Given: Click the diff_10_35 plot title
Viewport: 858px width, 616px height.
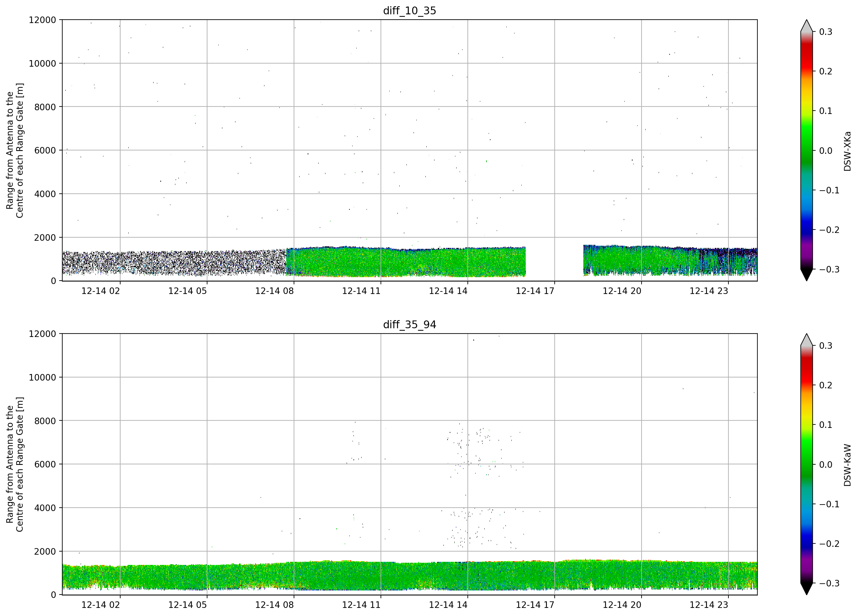Looking at the screenshot, I should (410, 11).
